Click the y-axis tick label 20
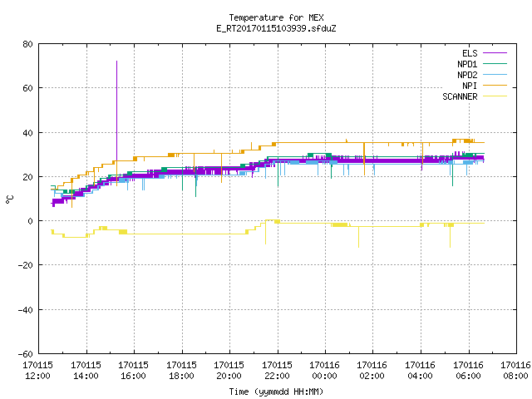532x399 pixels. pos(27,177)
